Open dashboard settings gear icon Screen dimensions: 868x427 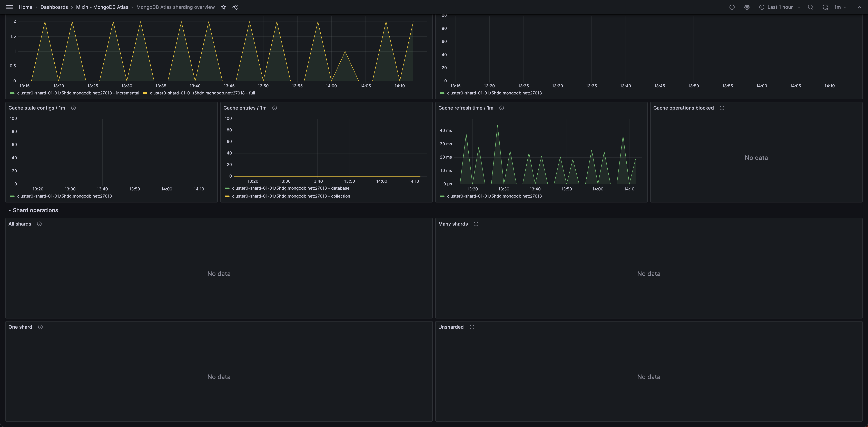click(747, 7)
